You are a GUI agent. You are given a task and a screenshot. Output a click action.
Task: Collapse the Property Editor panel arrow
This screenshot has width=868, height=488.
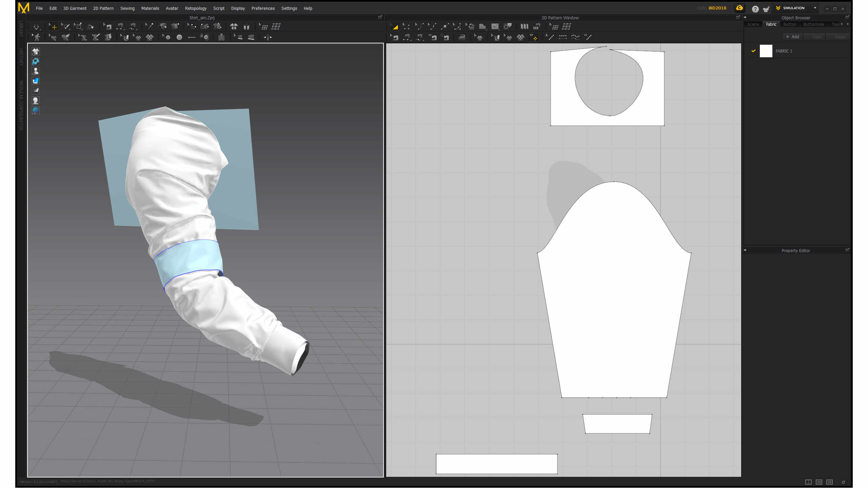[x=745, y=250]
